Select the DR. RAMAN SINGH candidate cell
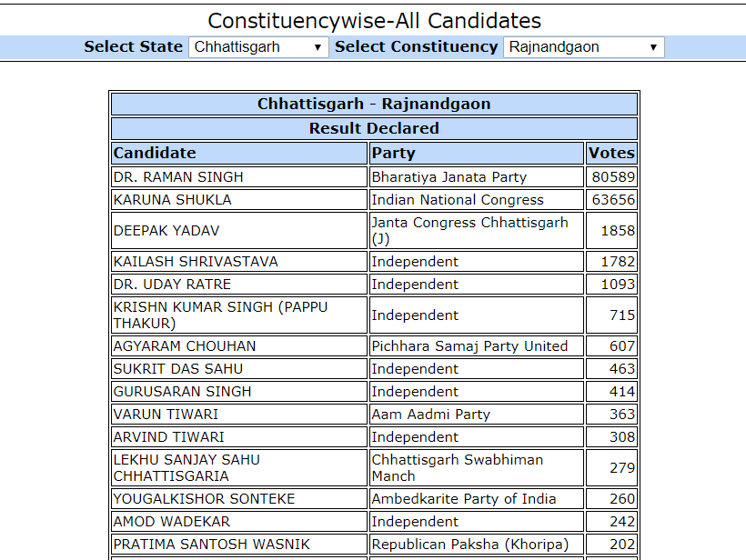Screen dimensions: 746x560 point(239,177)
